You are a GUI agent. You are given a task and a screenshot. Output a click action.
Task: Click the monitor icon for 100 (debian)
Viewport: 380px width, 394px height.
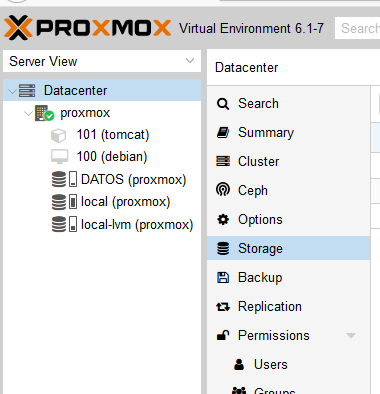(x=60, y=157)
